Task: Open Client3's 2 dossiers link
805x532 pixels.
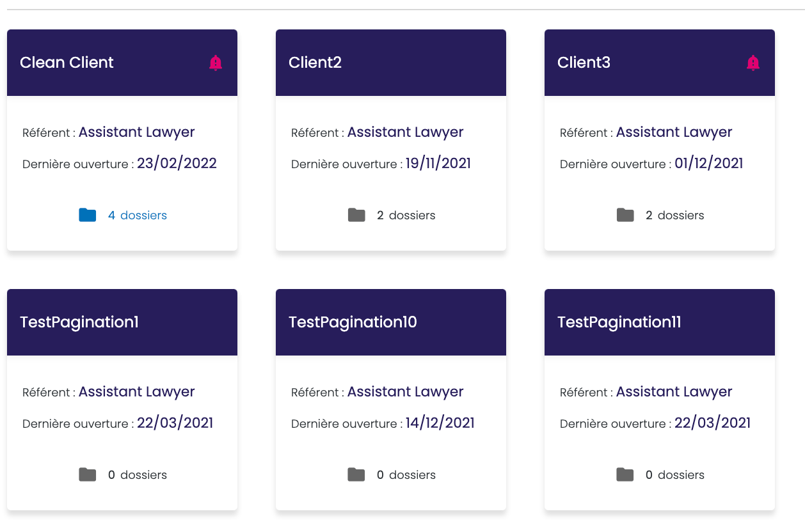Action: point(675,215)
